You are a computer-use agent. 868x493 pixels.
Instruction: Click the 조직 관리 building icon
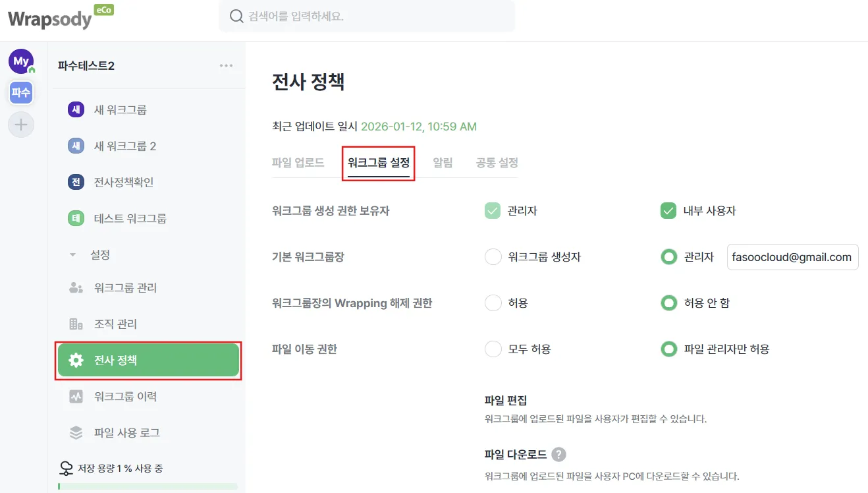click(76, 324)
